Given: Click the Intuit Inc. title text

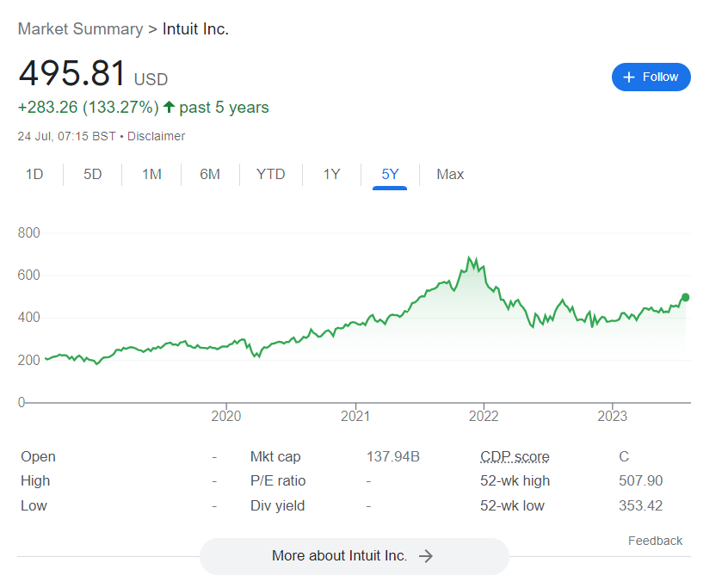Looking at the screenshot, I should (195, 28).
